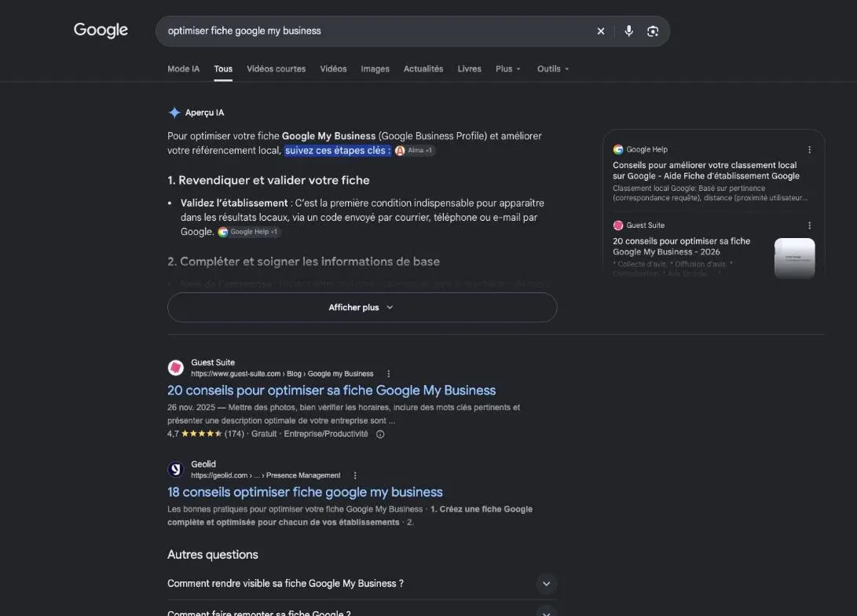Click heading Revendiquer et valider votre fiche
Screen dimensions: 857x616
click(269, 181)
